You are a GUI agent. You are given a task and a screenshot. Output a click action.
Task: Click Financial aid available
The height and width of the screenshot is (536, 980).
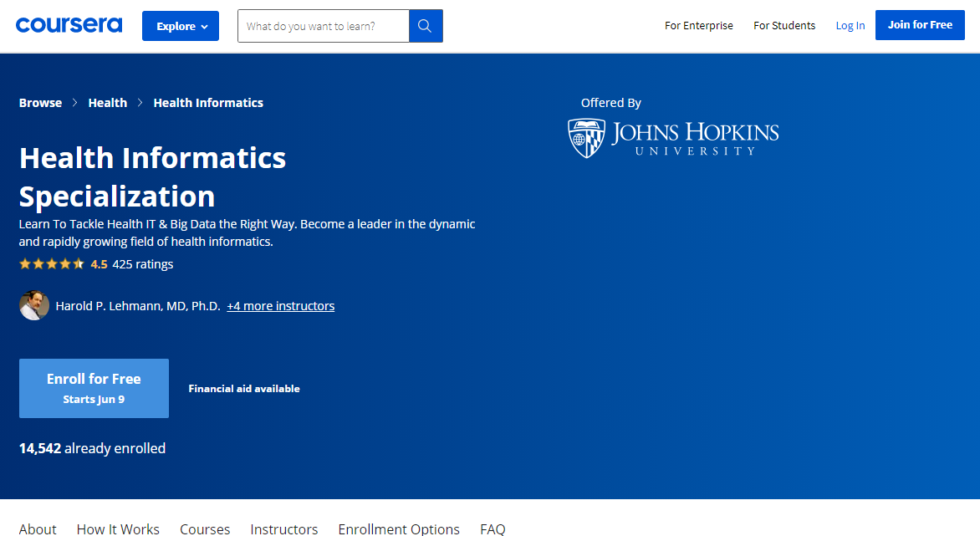click(x=244, y=389)
